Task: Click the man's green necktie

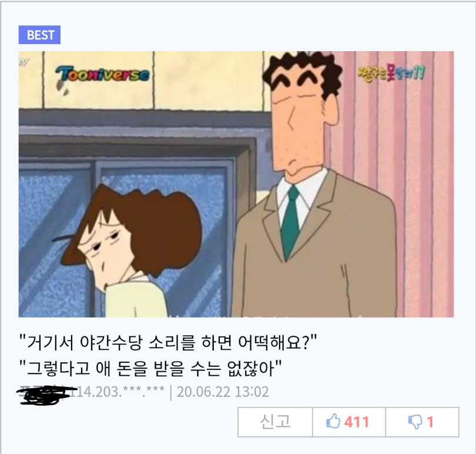Action: tap(290, 221)
